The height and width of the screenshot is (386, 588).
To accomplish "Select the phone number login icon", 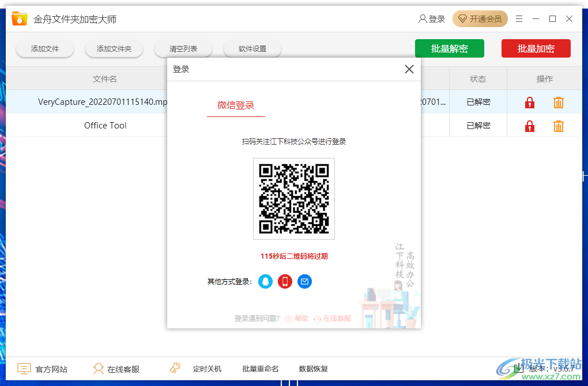I will 285,281.
